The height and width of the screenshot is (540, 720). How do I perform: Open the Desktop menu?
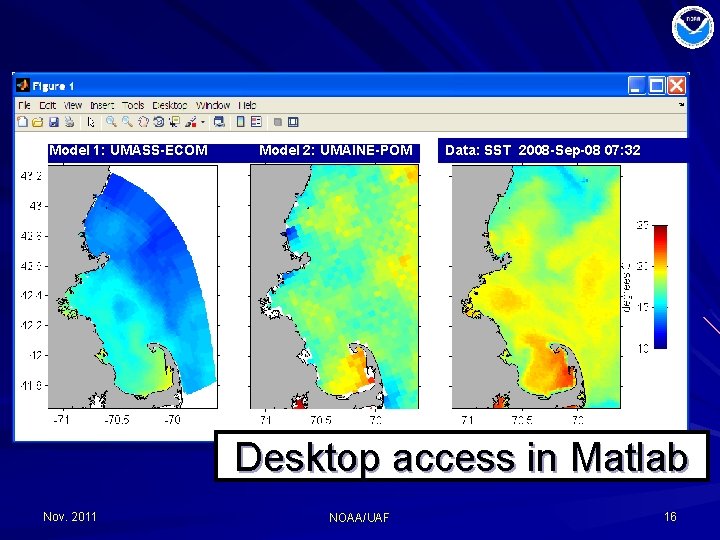coord(170,105)
